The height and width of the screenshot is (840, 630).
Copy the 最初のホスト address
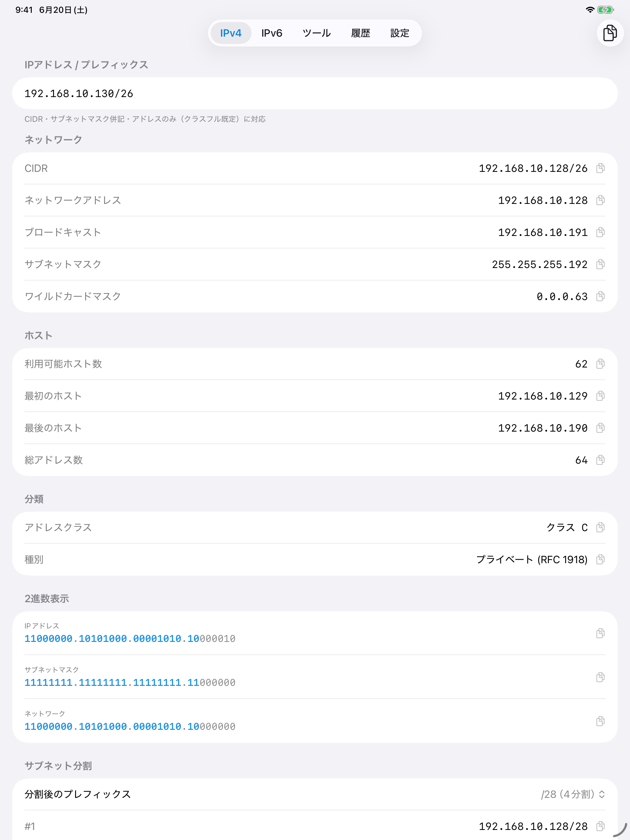tap(600, 396)
